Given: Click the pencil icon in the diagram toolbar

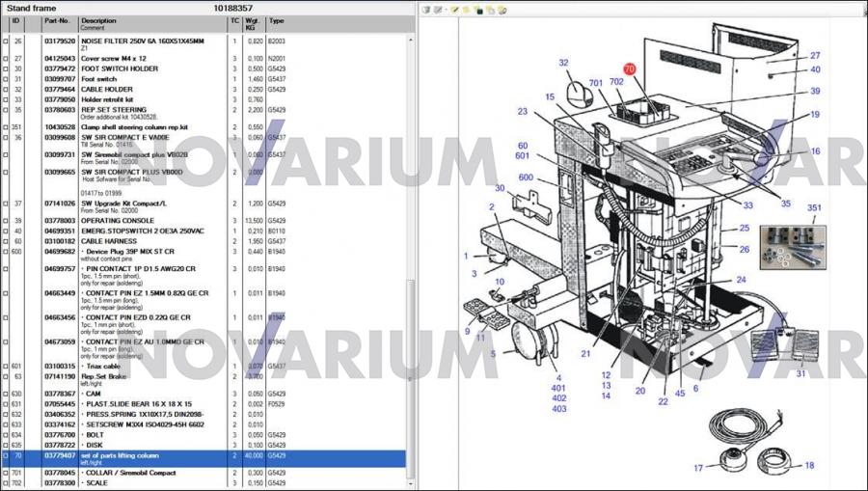Looking at the screenshot, I should [x=454, y=10].
